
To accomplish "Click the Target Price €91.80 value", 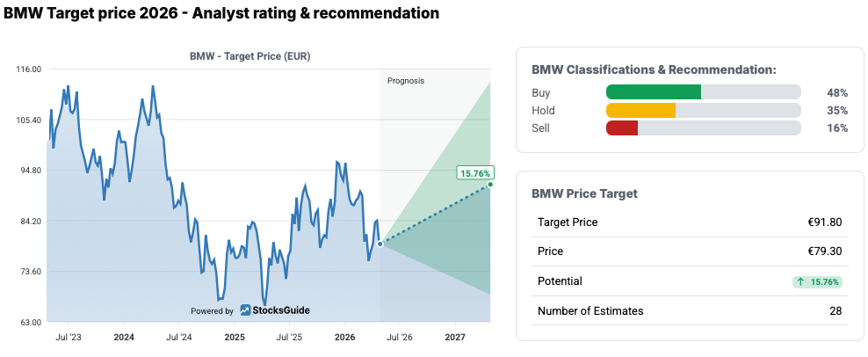I will pyautogui.click(x=824, y=222).
